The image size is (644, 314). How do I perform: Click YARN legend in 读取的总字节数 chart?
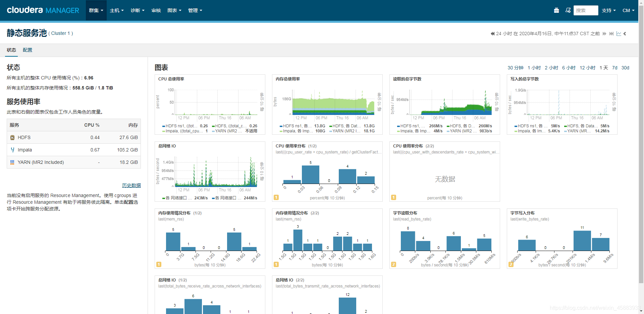tap(461, 131)
